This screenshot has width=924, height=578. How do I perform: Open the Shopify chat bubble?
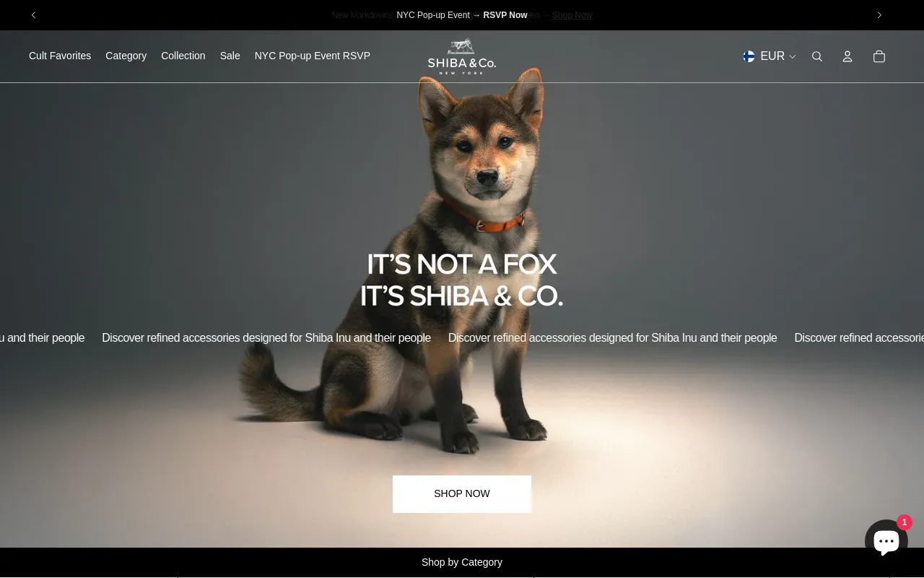tap(886, 540)
